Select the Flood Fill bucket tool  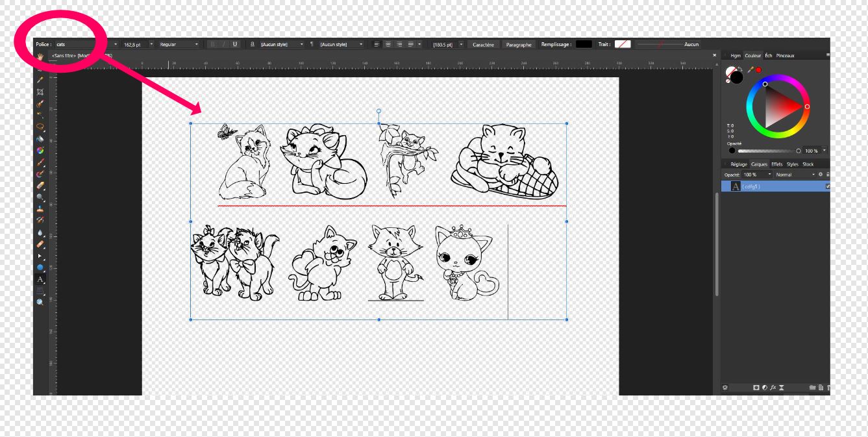[40, 139]
